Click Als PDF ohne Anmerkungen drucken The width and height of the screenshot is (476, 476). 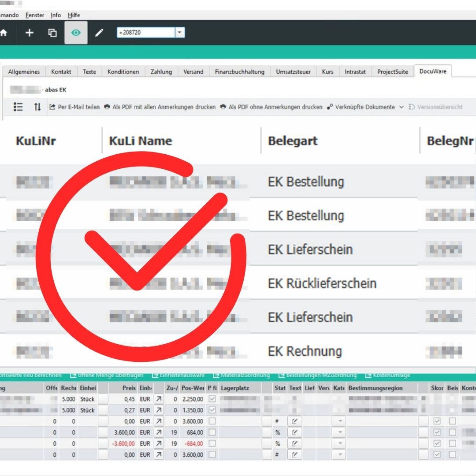coord(271,107)
